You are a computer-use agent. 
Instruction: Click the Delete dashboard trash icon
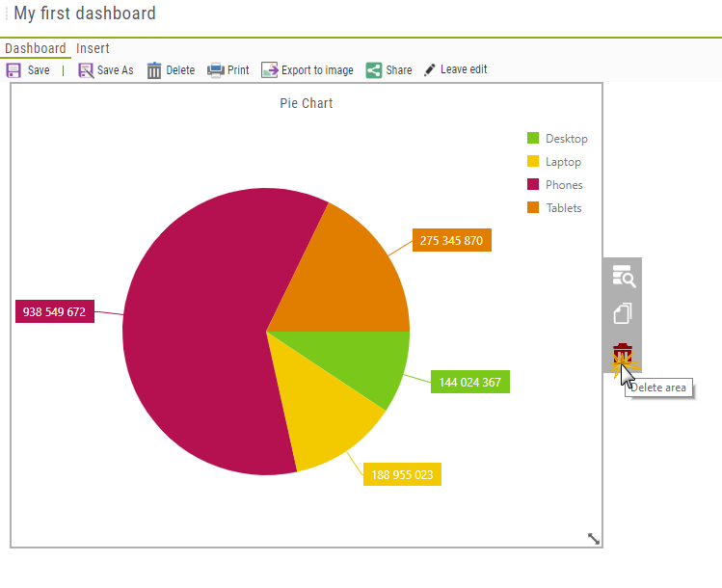click(x=154, y=70)
